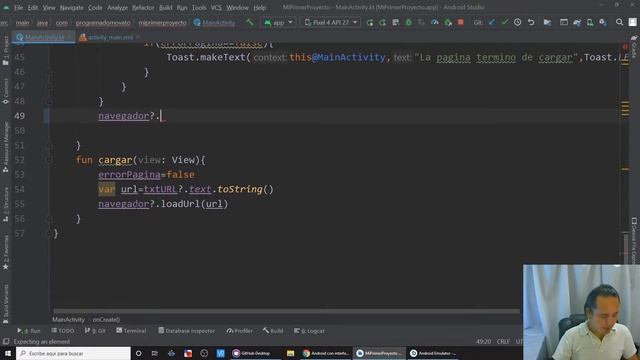
Task: Switch to Android Emulator in the taskbar
Action: click(x=433, y=353)
